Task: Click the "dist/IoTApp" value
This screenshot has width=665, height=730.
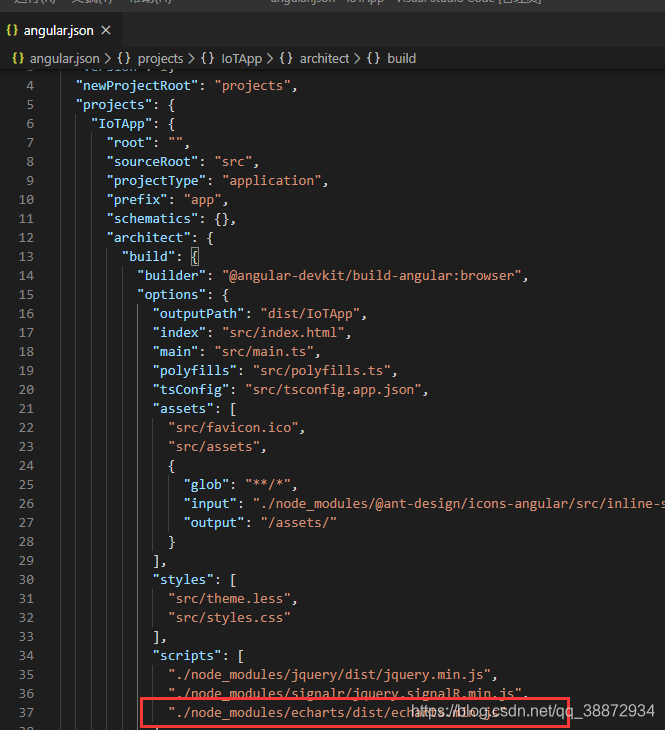Action: (x=310, y=314)
